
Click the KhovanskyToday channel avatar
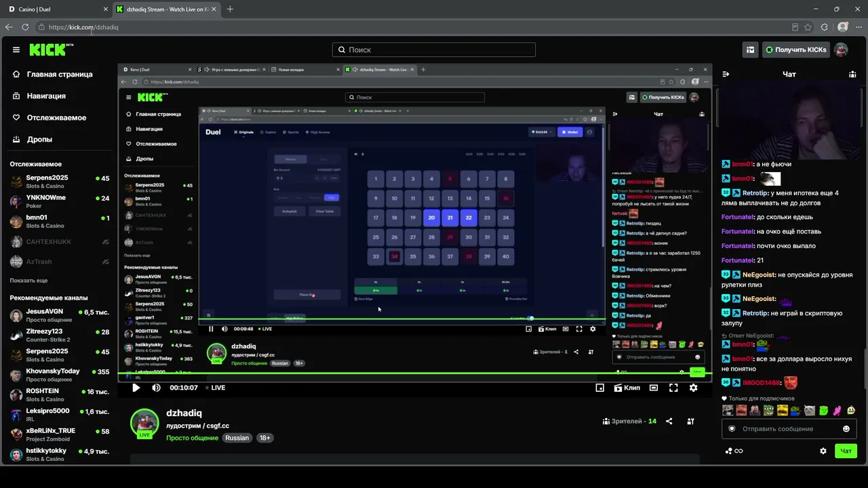click(x=16, y=375)
